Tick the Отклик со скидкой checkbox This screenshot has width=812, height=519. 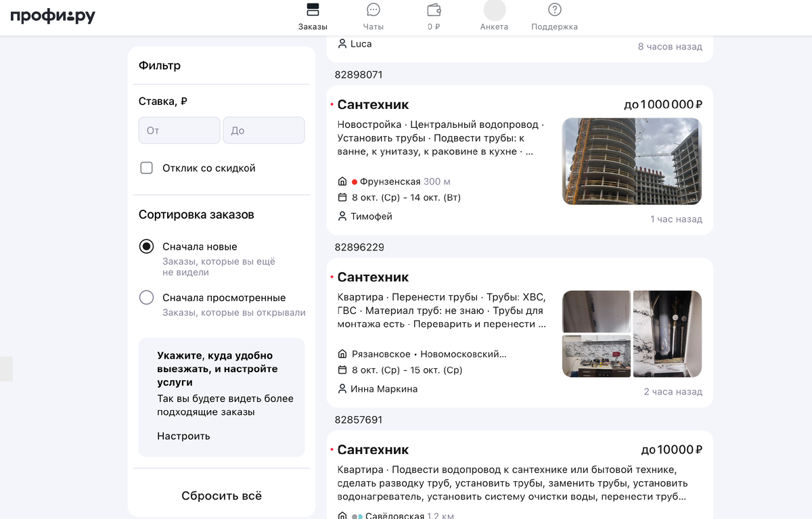point(146,168)
